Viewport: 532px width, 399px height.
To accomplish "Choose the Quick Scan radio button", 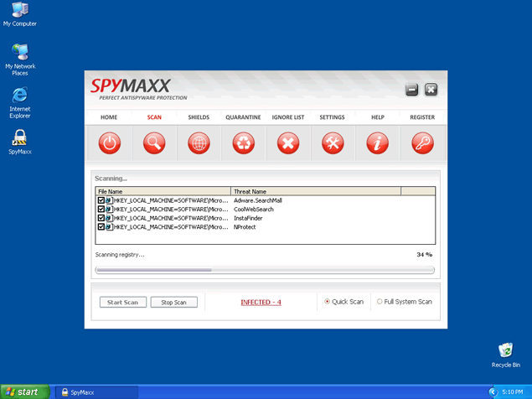I will click(327, 302).
